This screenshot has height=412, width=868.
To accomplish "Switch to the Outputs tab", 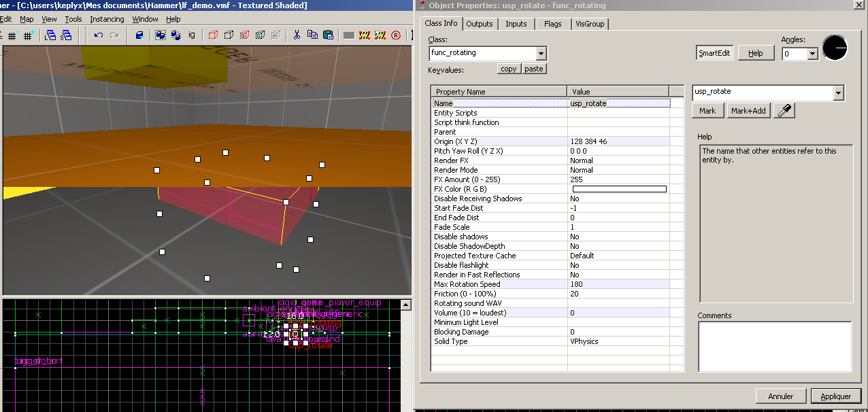I will pos(480,24).
